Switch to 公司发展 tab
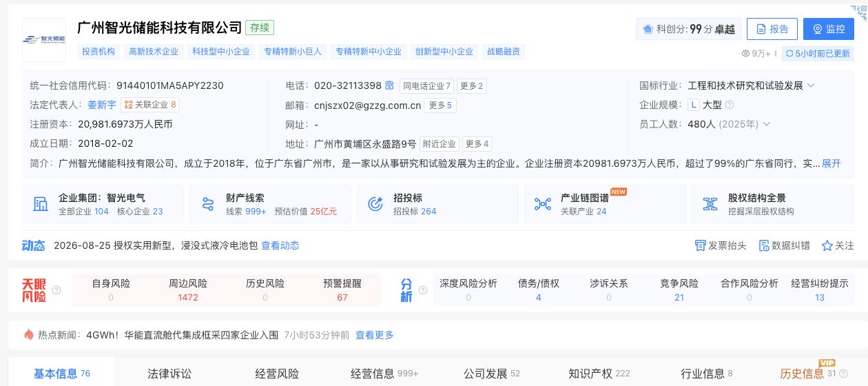The height and width of the screenshot is (386, 868). (x=492, y=374)
